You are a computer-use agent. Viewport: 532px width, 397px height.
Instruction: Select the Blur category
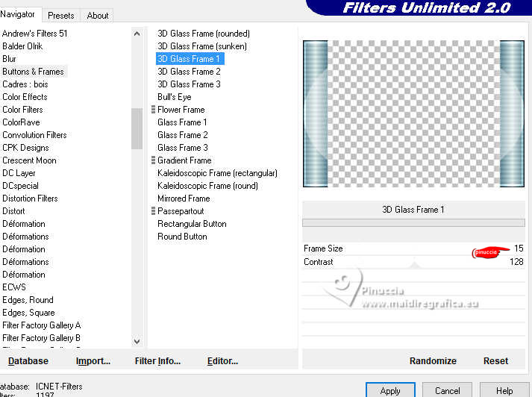click(9, 59)
